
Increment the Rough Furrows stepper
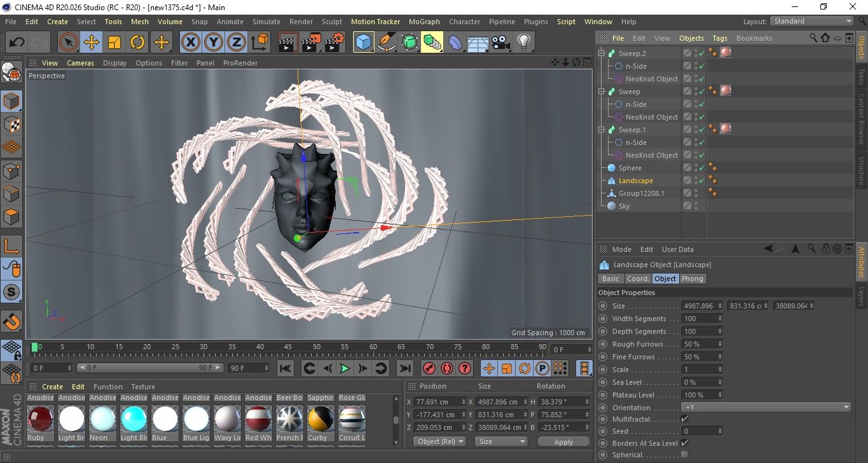click(x=720, y=342)
